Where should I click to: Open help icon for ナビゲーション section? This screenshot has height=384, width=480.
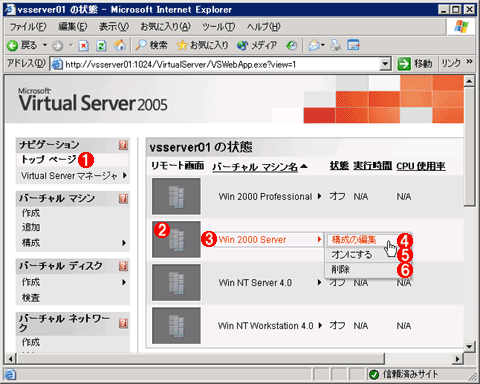123,145
